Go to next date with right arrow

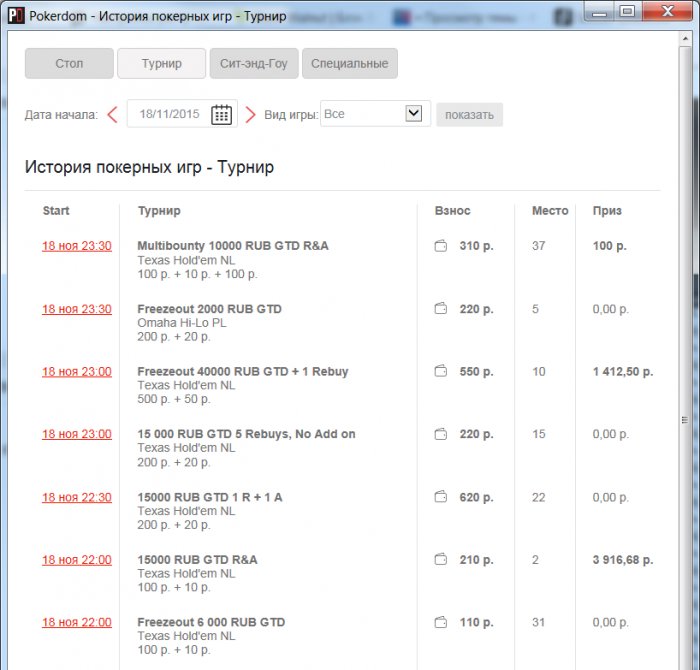tap(250, 115)
